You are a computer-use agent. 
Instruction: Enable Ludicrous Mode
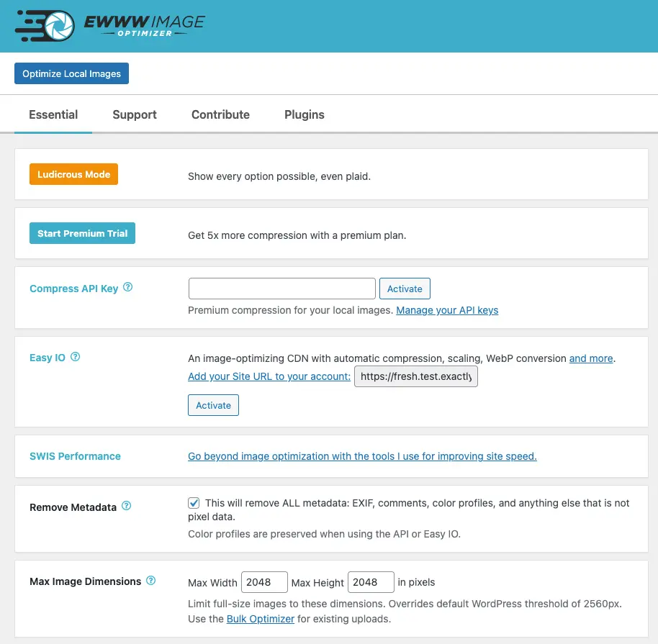coord(73,174)
